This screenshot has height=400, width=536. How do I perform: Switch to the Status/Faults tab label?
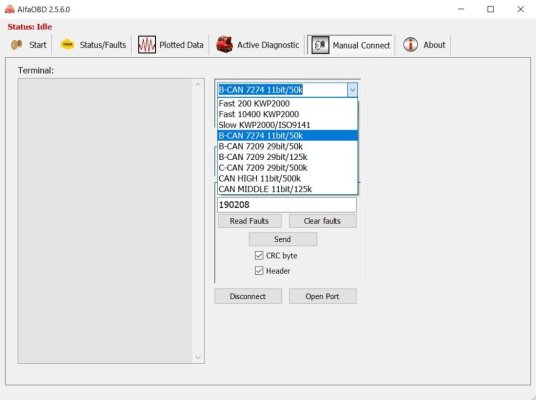tap(103, 45)
